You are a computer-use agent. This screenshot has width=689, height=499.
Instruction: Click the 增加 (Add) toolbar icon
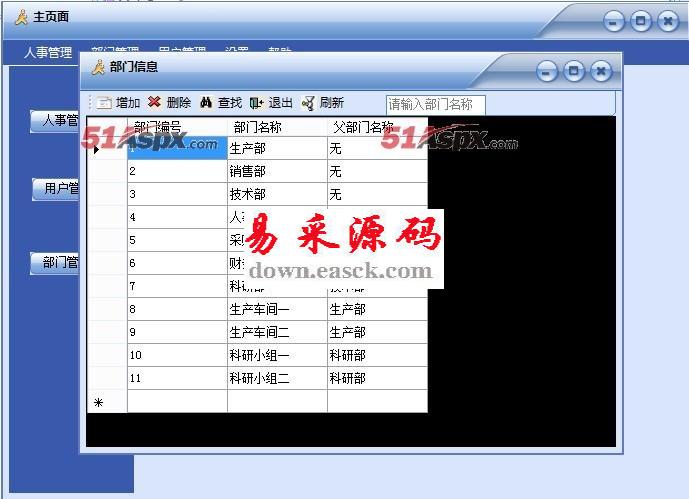105,103
